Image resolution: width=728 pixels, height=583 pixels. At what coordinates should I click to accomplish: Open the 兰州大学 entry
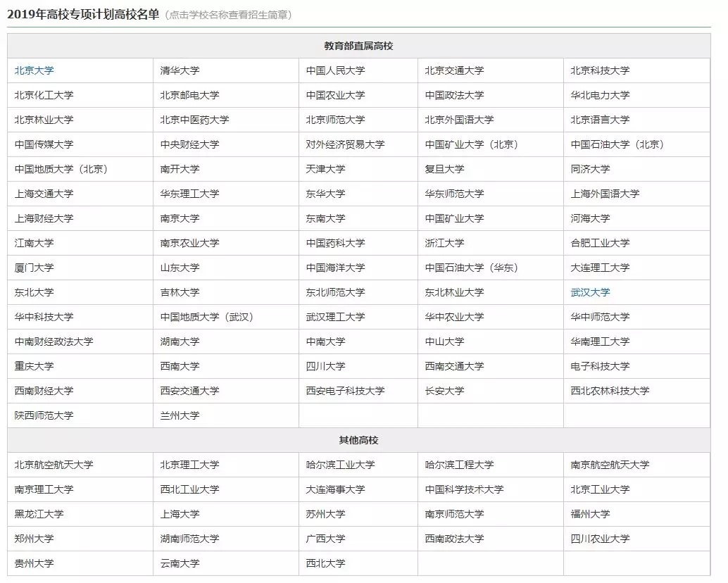tap(180, 415)
